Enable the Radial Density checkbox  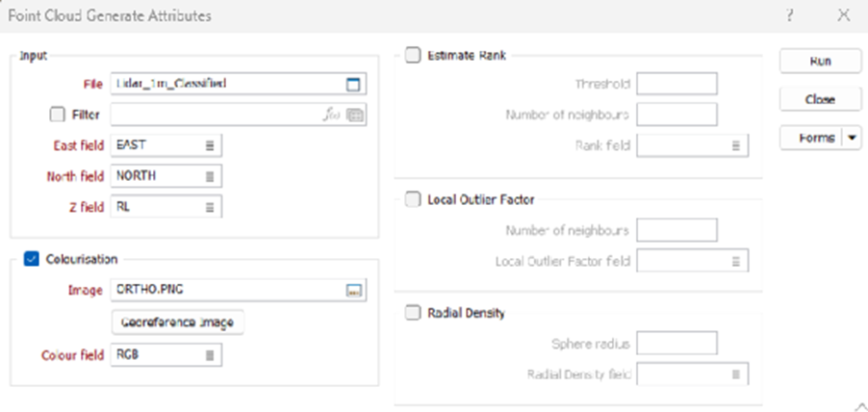tap(413, 313)
